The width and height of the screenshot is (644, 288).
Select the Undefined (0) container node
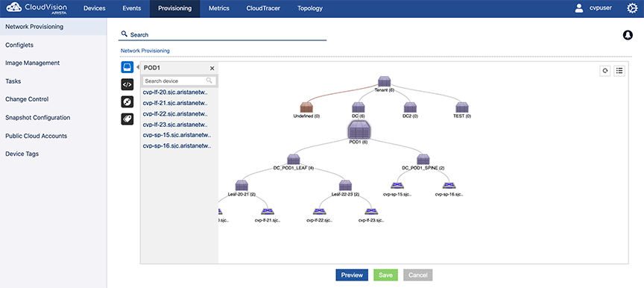coord(306,107)
